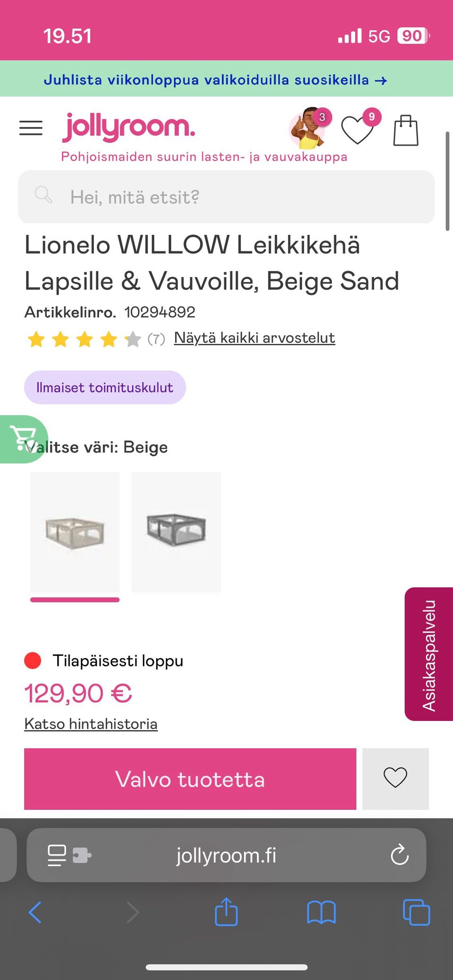Go back to previous page
The height and width of the screenshot is (980, 453).
pyautogui.click(x=35, y=912)
